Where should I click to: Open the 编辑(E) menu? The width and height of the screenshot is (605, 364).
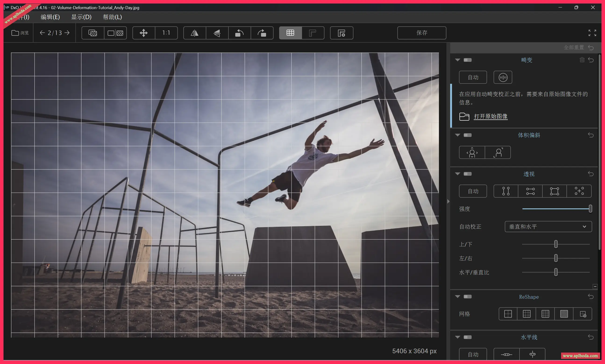coord(50,17)
